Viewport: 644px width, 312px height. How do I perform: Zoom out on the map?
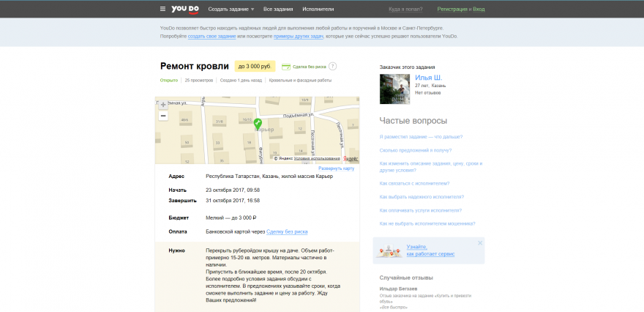point(163,116)
